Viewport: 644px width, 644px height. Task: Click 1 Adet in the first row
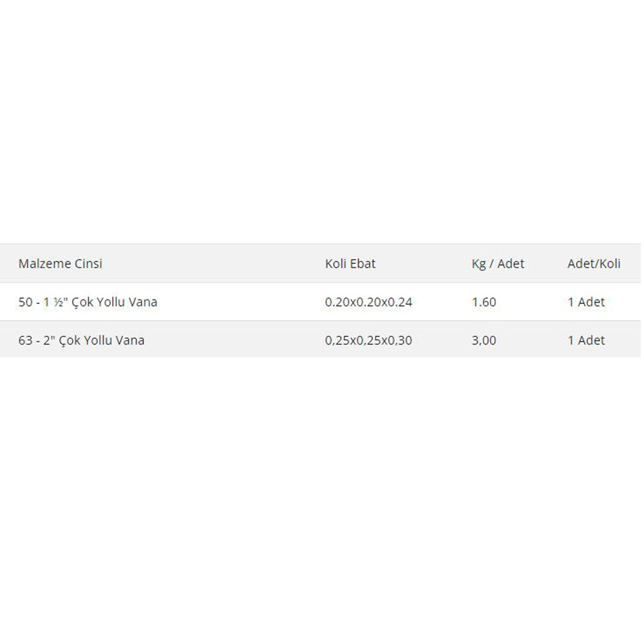coord(586,302)
